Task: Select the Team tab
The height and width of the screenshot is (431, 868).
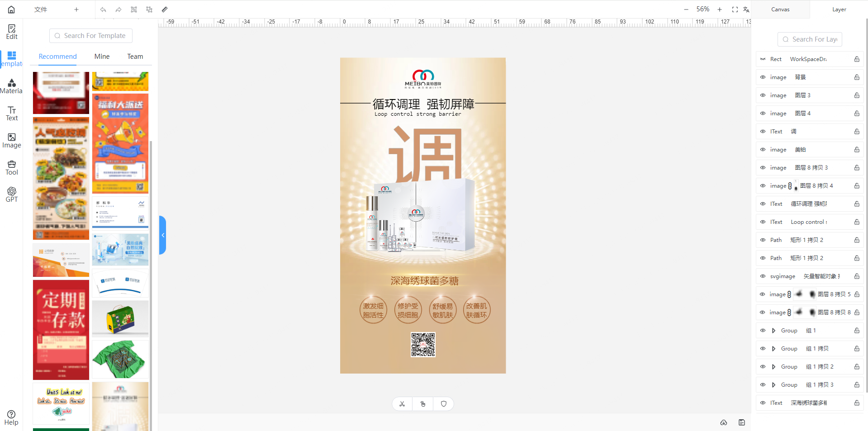Action: coord(135,57)
